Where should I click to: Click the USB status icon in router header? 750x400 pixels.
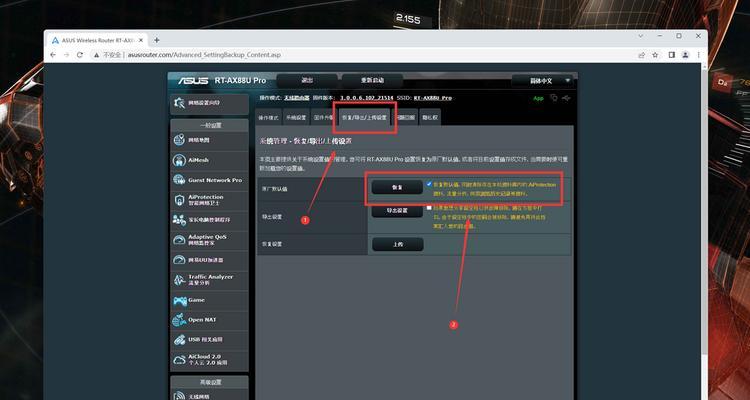(x=567, y=98)
